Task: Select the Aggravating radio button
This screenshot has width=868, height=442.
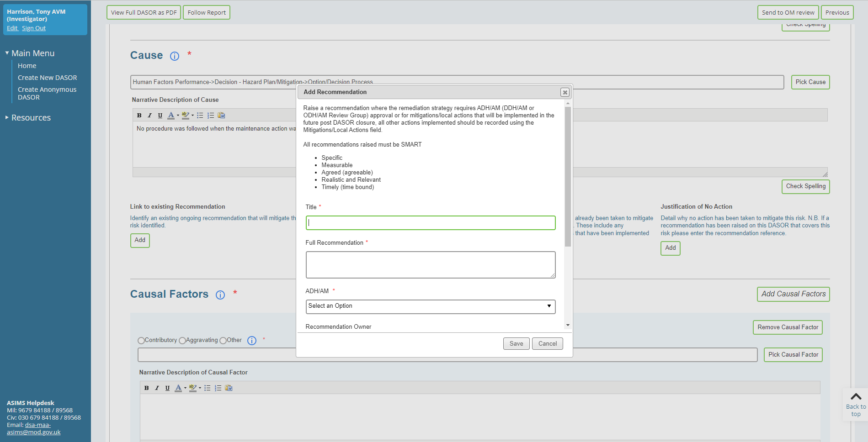Action: tap(182, 341)
